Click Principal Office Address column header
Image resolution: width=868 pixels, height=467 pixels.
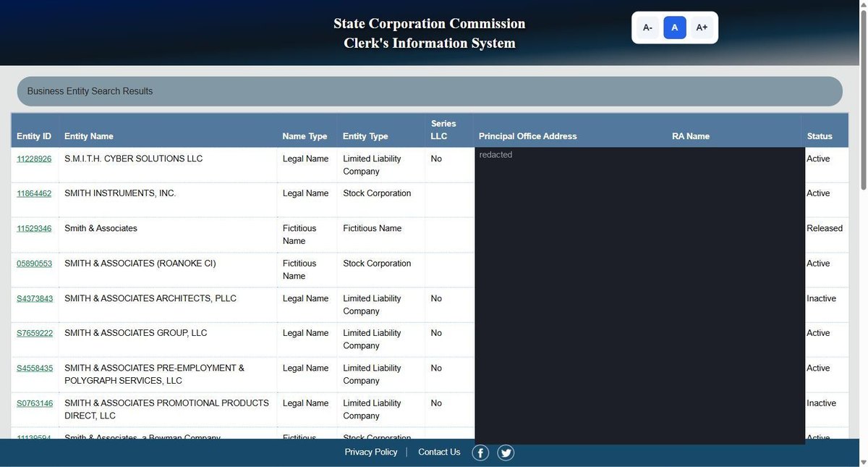pos(528,136)
